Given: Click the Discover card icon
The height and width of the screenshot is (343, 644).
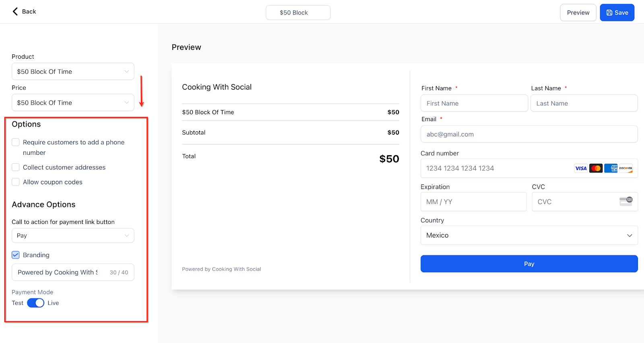Looking at the screenshot, I should point(625,168).
